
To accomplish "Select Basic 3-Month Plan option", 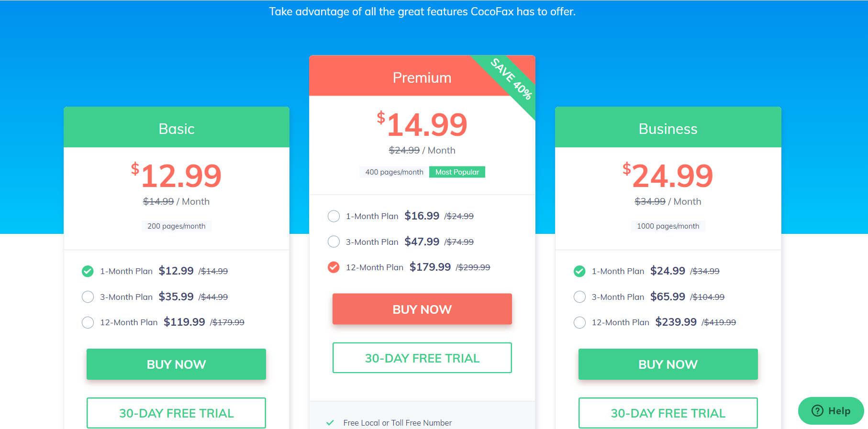I will (x=88, y=297).
